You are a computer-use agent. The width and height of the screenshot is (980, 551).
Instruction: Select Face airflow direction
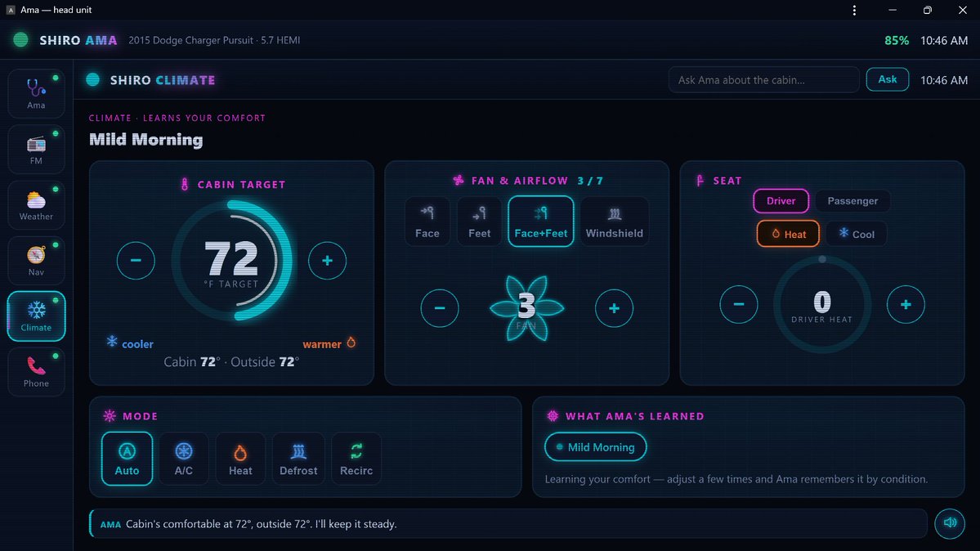click(x=427, y=222)
